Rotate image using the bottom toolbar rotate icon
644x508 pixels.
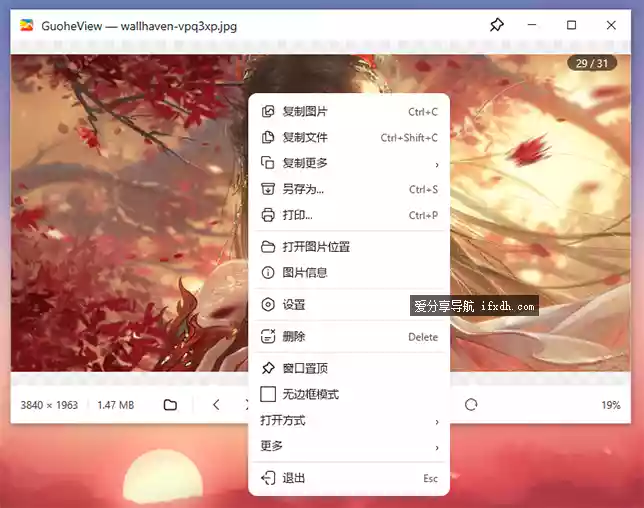click(x=471, y=405)
